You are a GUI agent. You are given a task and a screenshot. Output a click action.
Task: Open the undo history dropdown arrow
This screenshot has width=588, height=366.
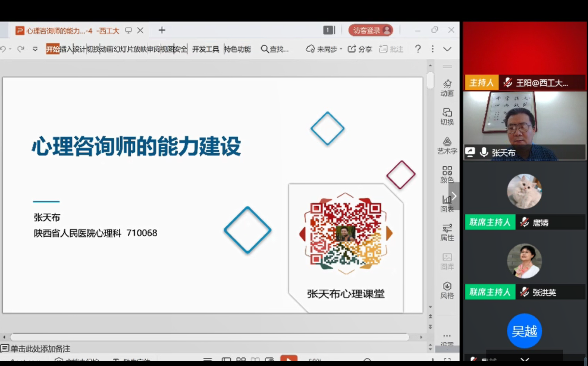10,49
